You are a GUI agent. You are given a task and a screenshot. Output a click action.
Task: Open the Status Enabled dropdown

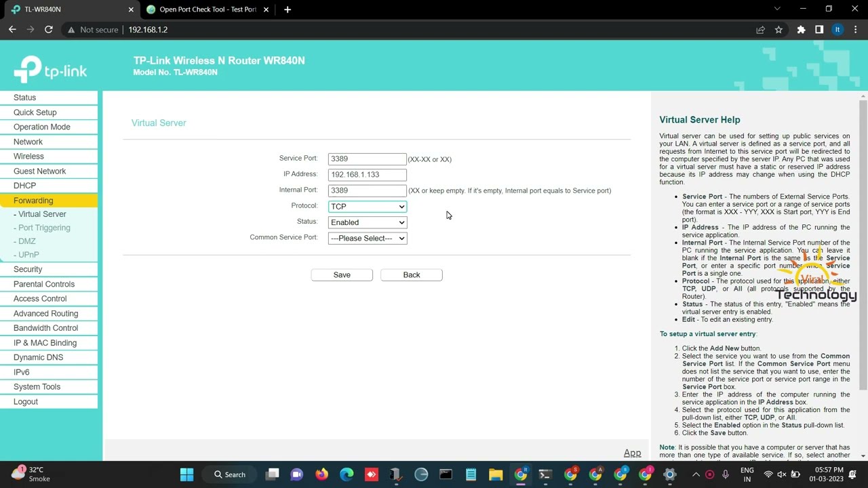[x=367, y=222]
